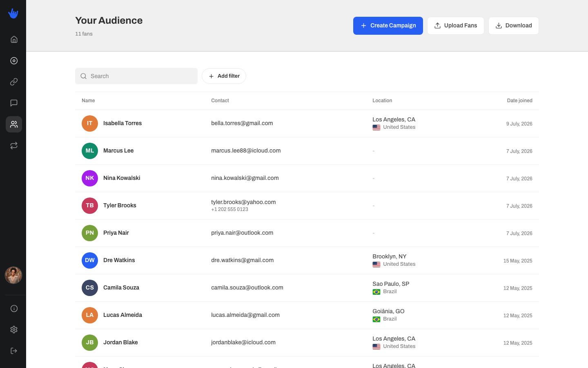Open fan Camila Souza by name
Image resolution: width=588 pixels, height=368 pixels.
tap(121, 288)
